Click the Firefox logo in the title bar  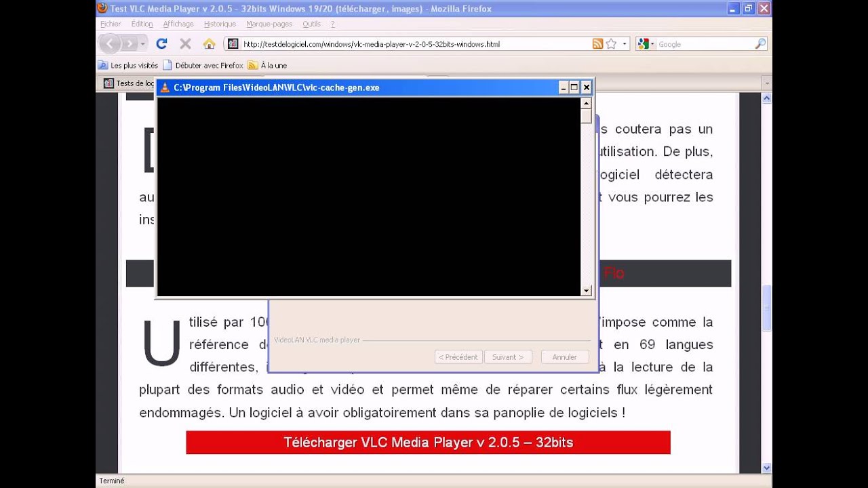click(x=102, y=9)
